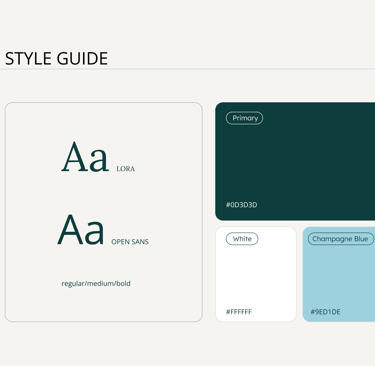Screen dimensions: 375x366
Task: Select the Primary label pill
Action: (x=244, y=118)
